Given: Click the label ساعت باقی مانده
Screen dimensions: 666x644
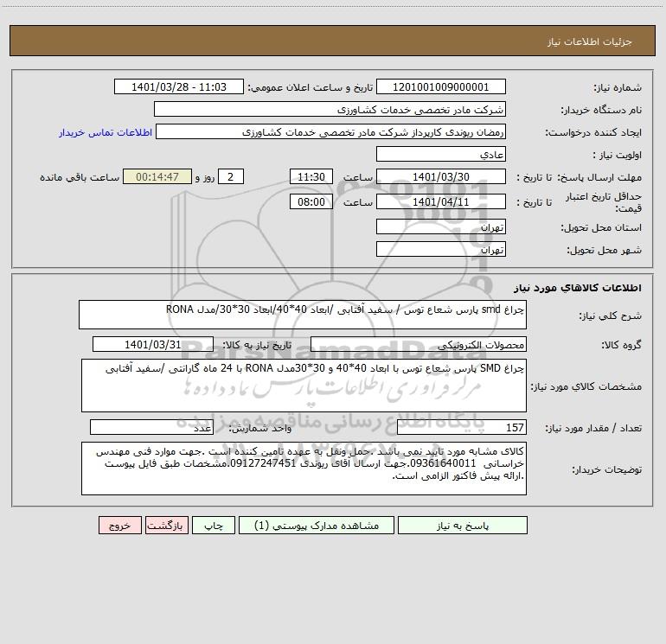Looking at the screenshot, I should (x=80, y=177).
